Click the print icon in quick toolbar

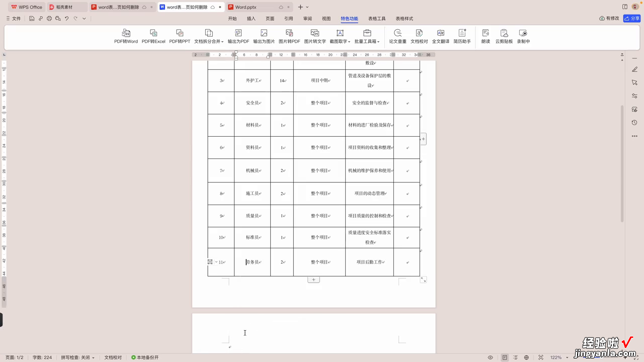(49, 19)
